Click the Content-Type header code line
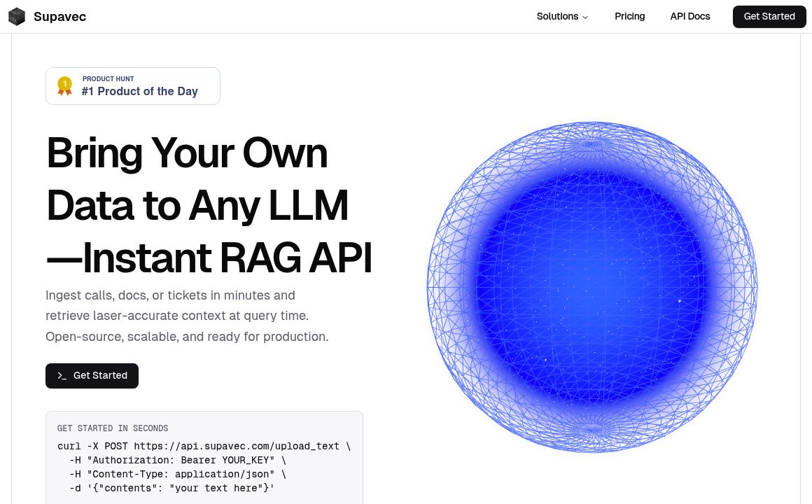Viewport: 812px width, 504px height. 178,474
